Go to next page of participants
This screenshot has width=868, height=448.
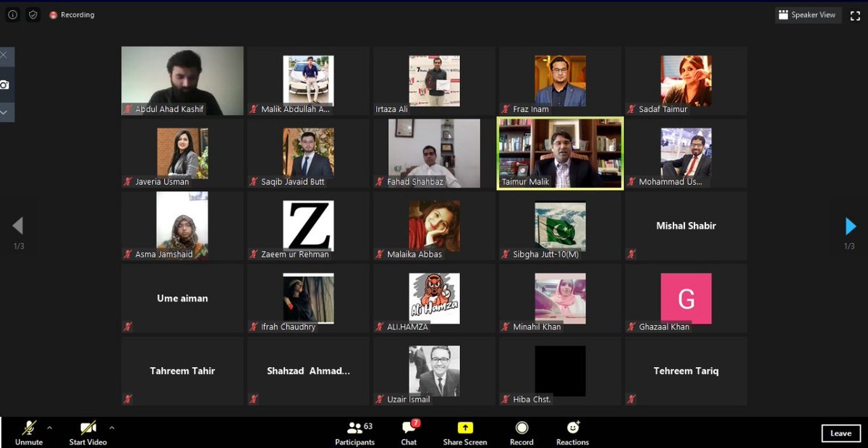click(x=851, y=227)
